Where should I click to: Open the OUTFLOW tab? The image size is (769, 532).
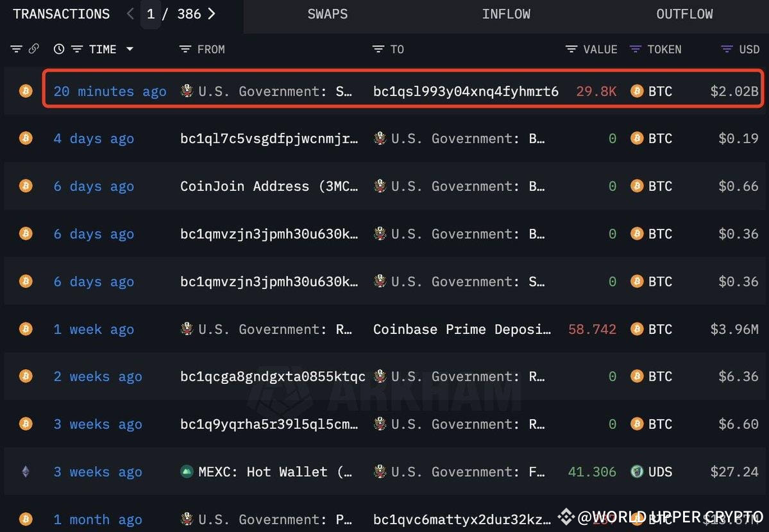point(684,14)
